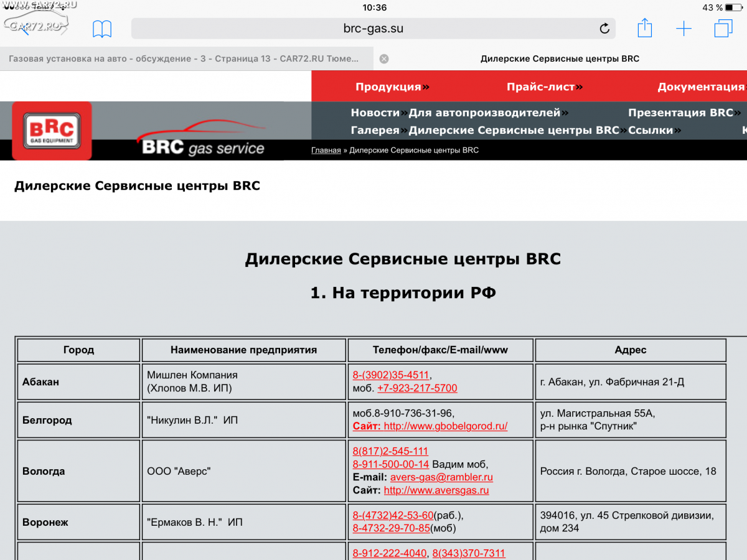Open the Документация menu

(x=702, y=86)
